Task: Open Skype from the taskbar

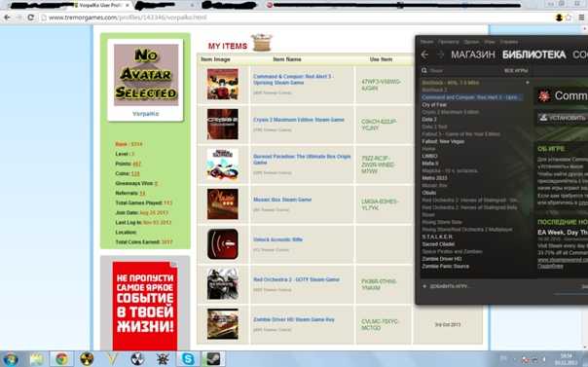Action: click(188, 359)
